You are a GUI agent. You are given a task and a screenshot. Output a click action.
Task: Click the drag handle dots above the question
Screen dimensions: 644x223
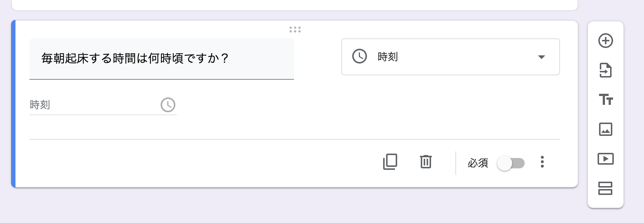coord(295,29)
